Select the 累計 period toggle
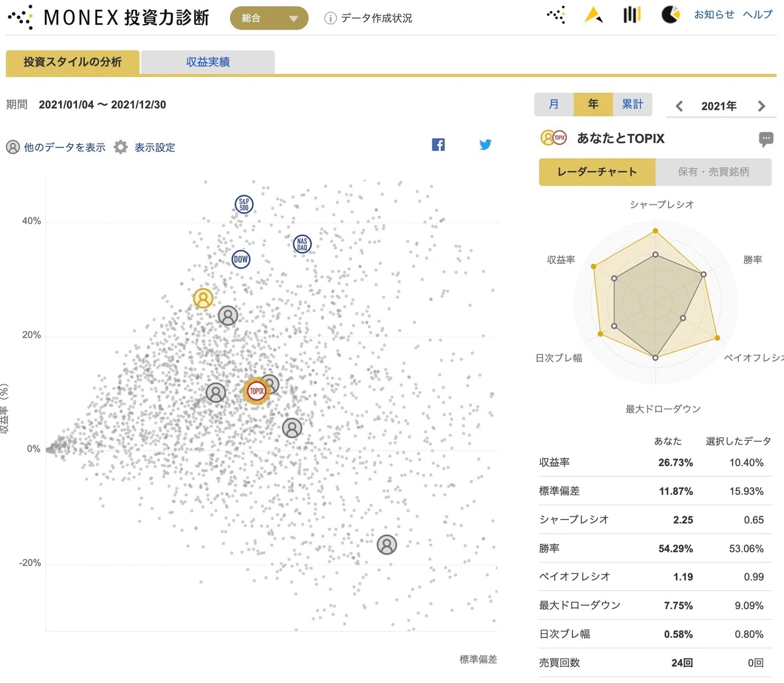 [x=632, y=104]
